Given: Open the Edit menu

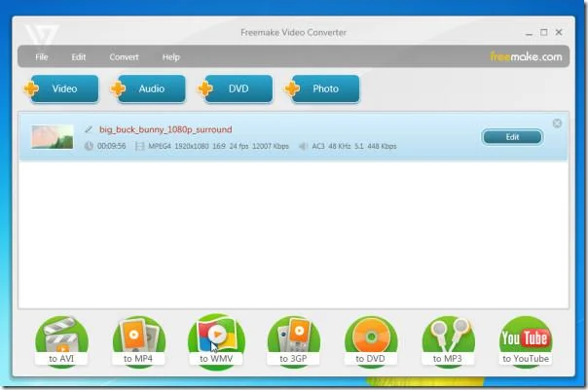Looking at the screenshot, I should tap(79, 57).
